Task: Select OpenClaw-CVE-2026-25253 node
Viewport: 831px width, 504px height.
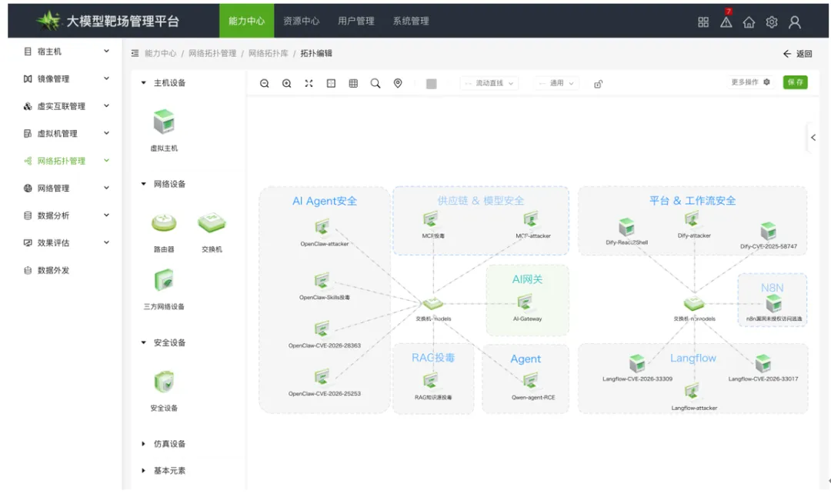Action: click(322, 377)
